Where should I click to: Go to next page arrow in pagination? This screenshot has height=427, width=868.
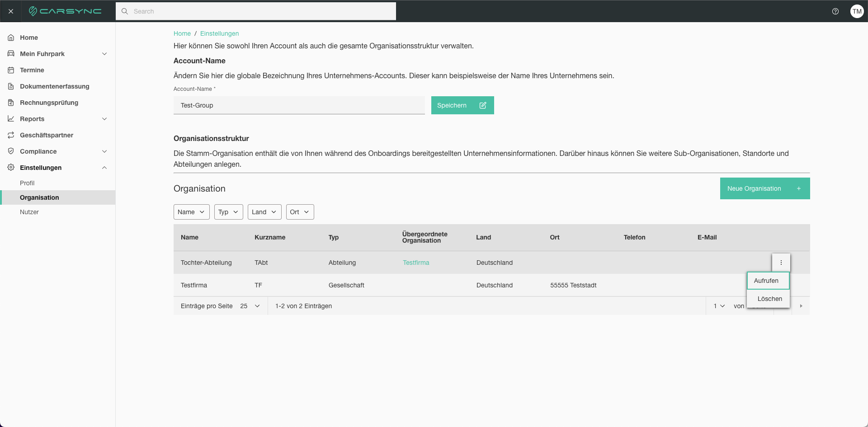[x=801, y=306]
